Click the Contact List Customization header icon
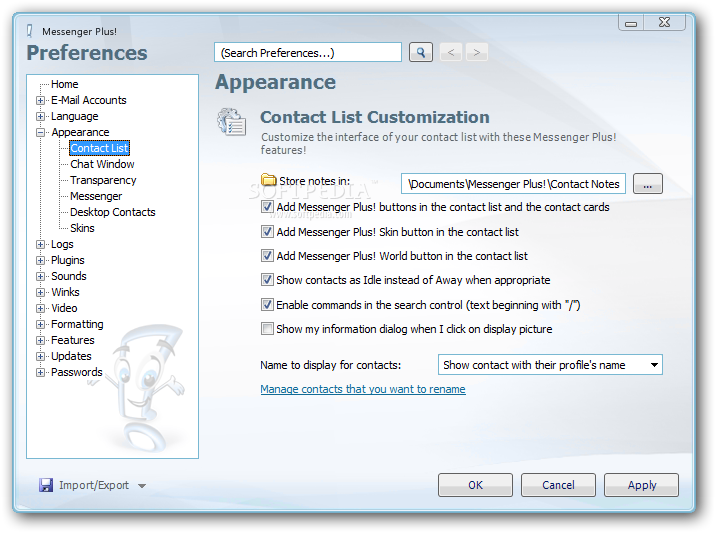Screen dimensions: 716x533 [232, 122]
